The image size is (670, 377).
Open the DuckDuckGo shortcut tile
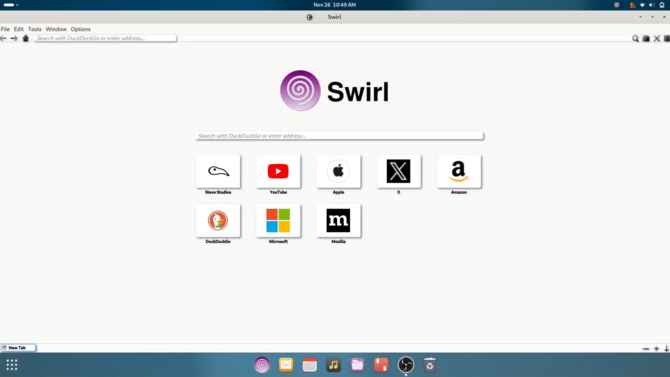coord(218,221)
